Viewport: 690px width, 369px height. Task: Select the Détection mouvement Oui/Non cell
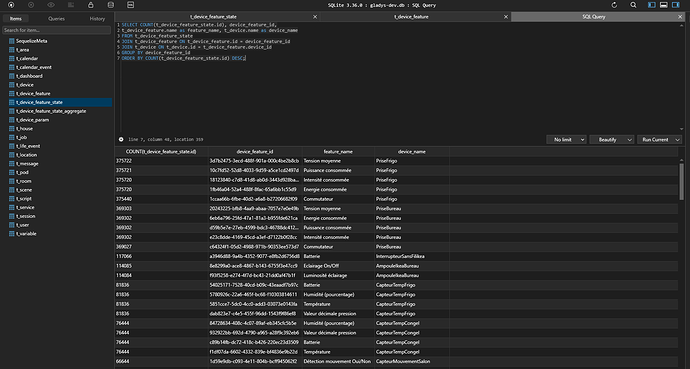point(338,362)
